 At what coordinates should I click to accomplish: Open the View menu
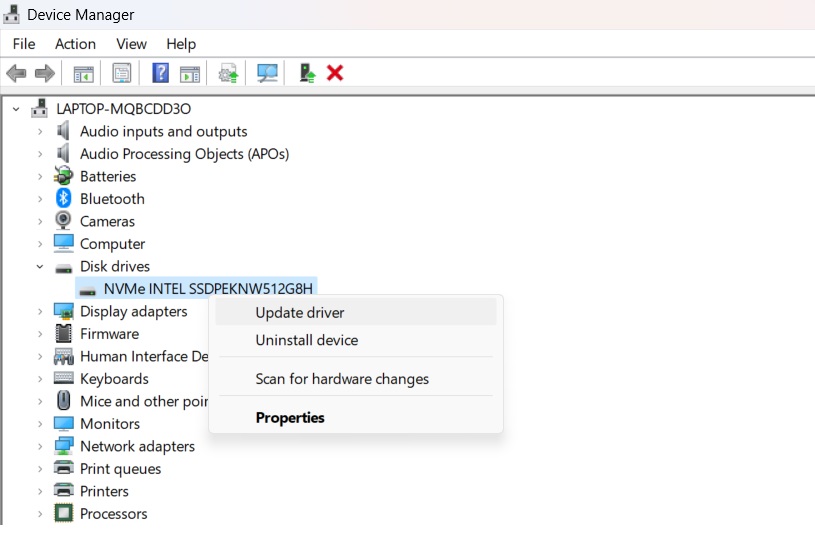132,44
